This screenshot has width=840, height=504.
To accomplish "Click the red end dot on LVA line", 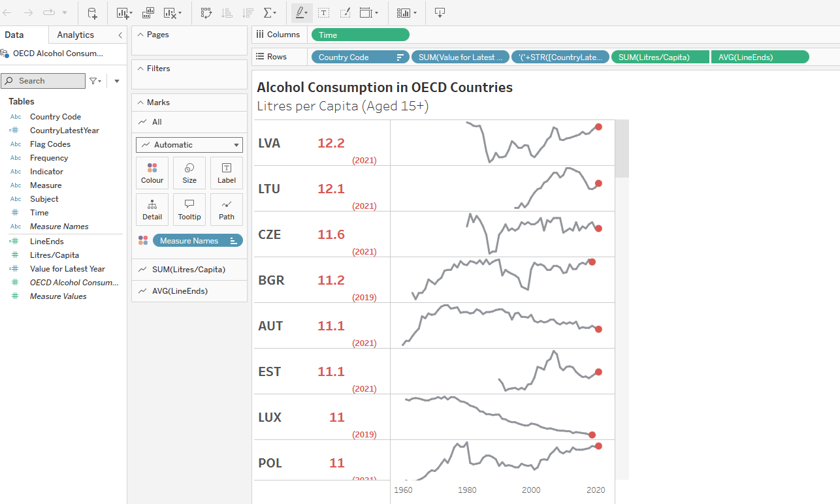I will coord(598,127).
